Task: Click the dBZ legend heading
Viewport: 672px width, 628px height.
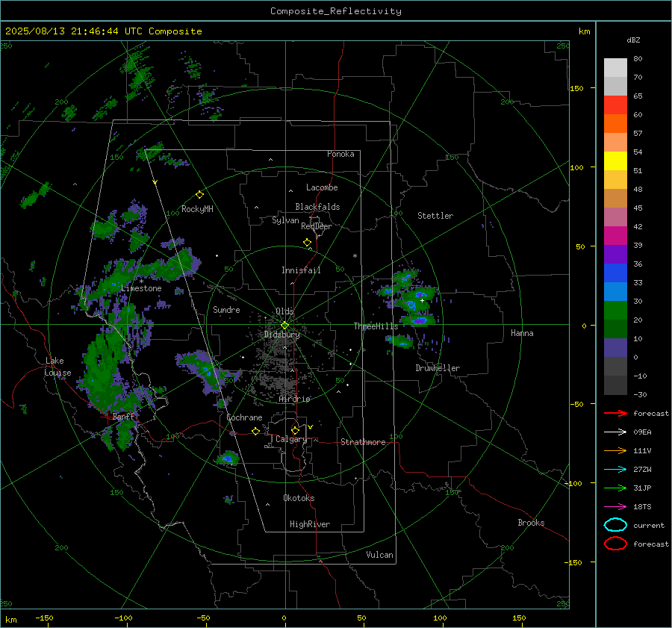Action: 633,40
